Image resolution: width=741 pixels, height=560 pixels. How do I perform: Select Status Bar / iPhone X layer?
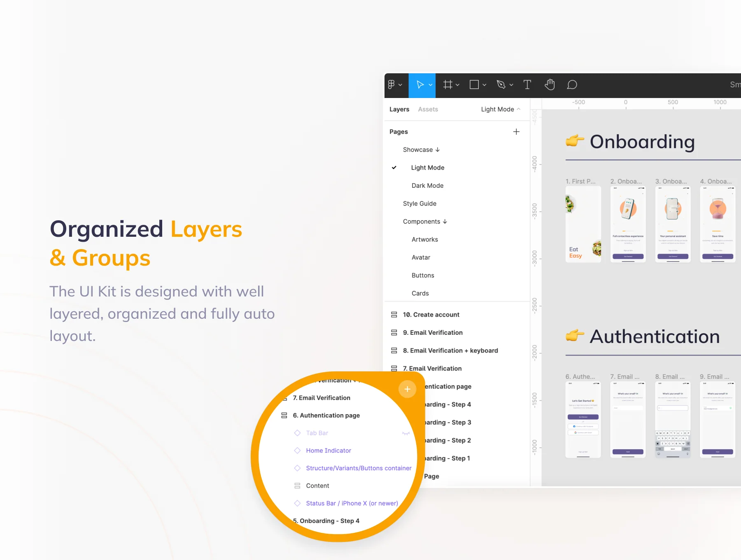352,504
